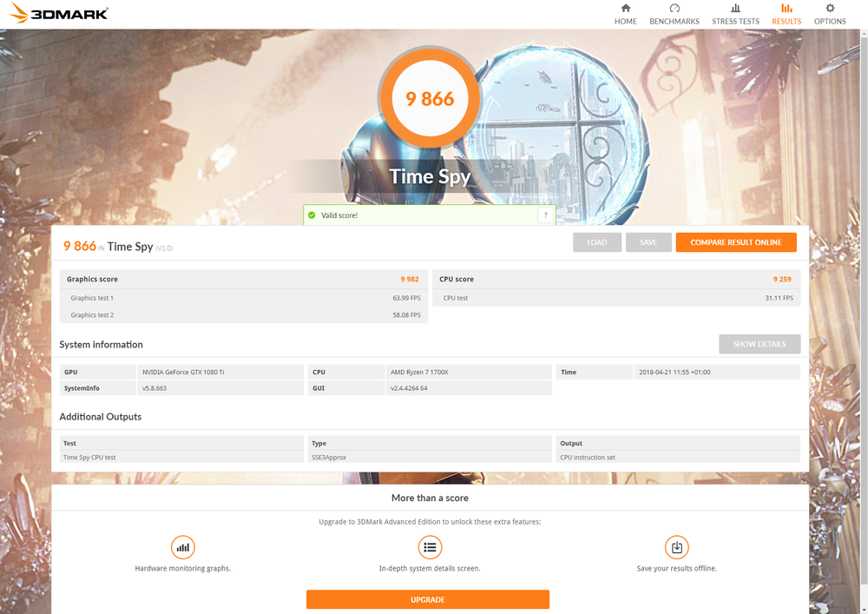Click the green valid score checkmark
Viewport: 868px width, 614px height.
(x=312, y=215)
